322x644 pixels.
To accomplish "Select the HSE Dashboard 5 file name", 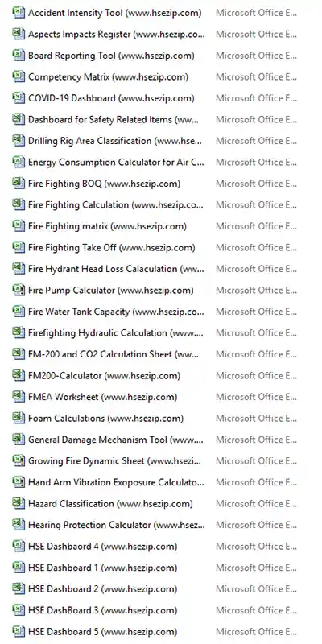I will [x=103, y=632].
